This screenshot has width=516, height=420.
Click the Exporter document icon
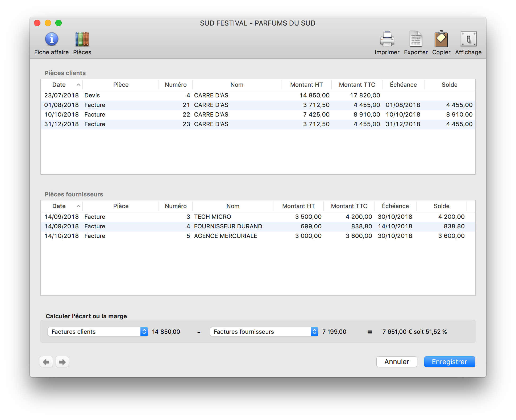pyautogui.click(x=416, y=39)
